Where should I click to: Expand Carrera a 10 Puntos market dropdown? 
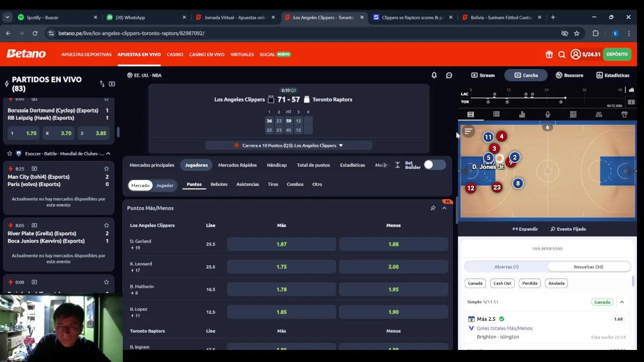[289, 145]
